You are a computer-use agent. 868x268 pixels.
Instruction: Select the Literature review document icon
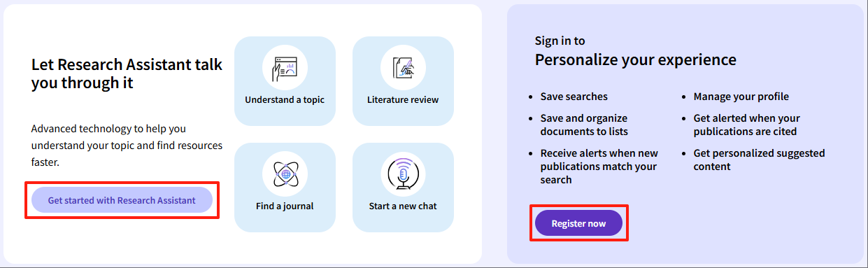pyautogui.click(x=403, y=67)
